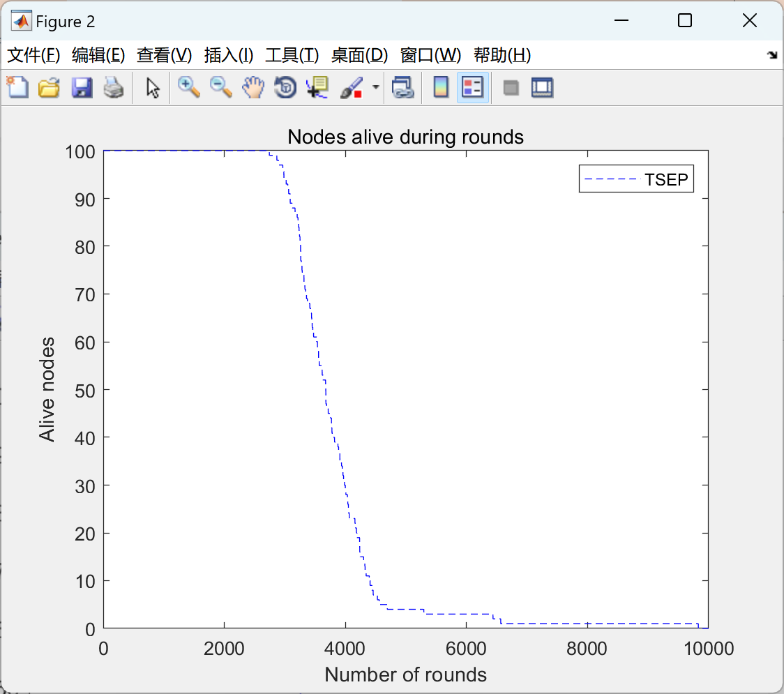Click the x-axis tick label 2000

pos(223,649)
